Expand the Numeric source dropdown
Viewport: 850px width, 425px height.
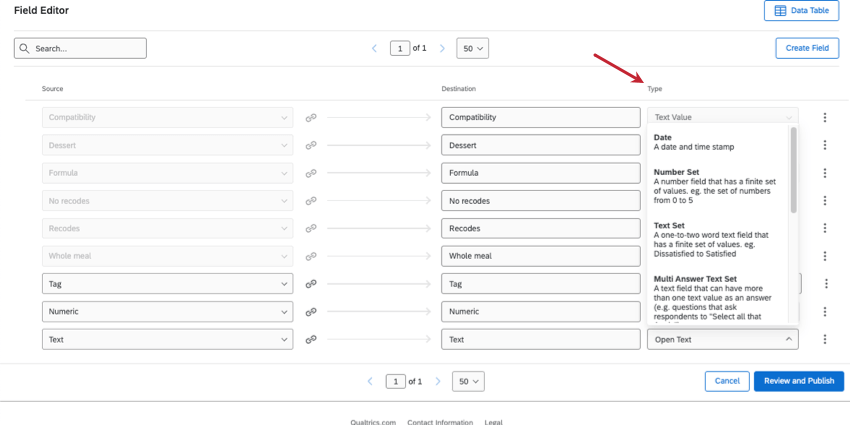[284, 312]
